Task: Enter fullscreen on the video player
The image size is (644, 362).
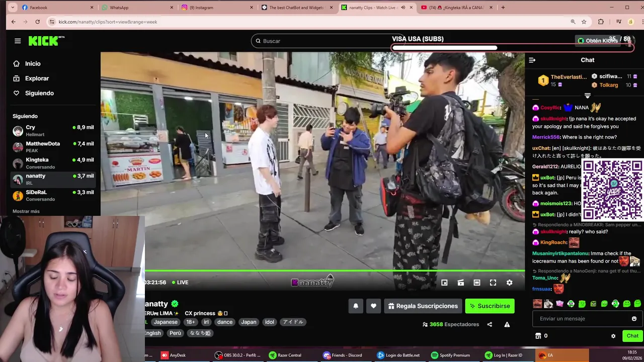Action: [493, 283]
